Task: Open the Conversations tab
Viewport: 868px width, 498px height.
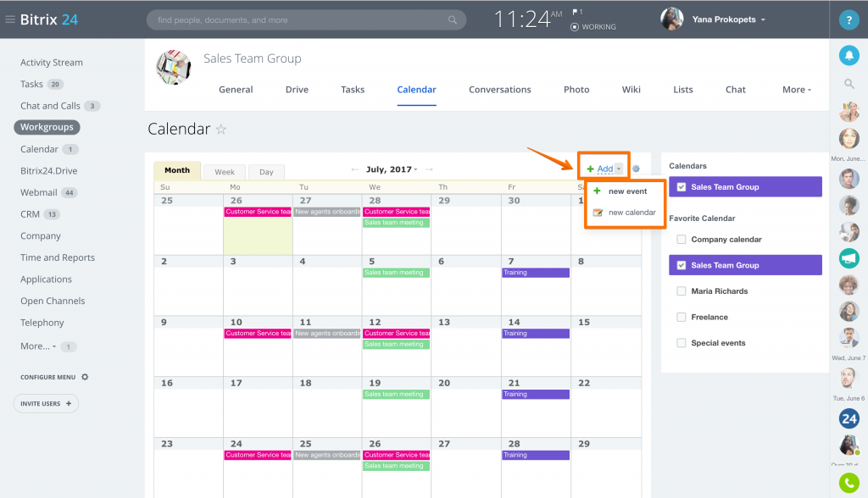Action: (500, 90)
